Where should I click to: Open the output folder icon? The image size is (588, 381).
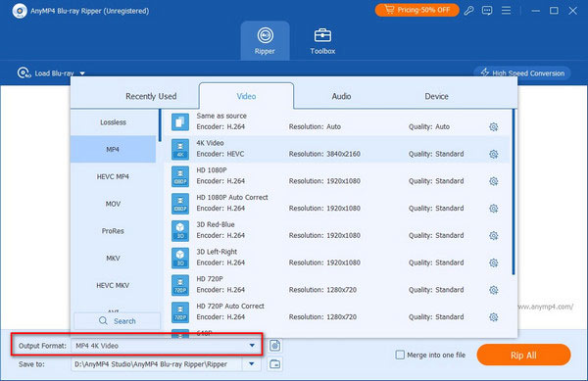click(x=274, y=363)
